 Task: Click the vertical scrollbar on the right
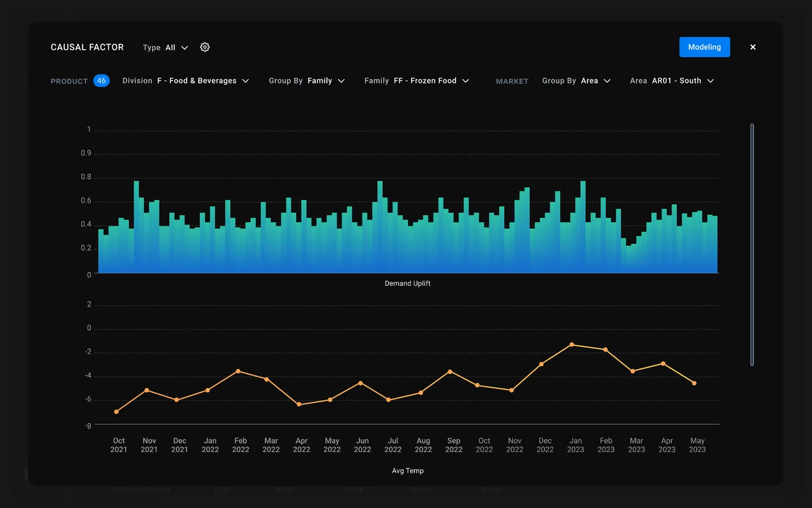[x=752, y=244]
